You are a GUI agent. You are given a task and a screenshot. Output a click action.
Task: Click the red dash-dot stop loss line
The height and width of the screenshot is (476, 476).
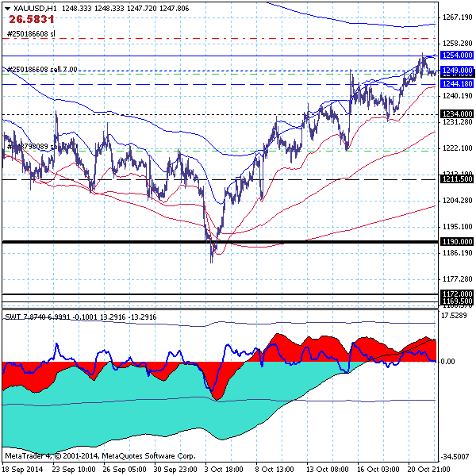(x=219, y=39)
